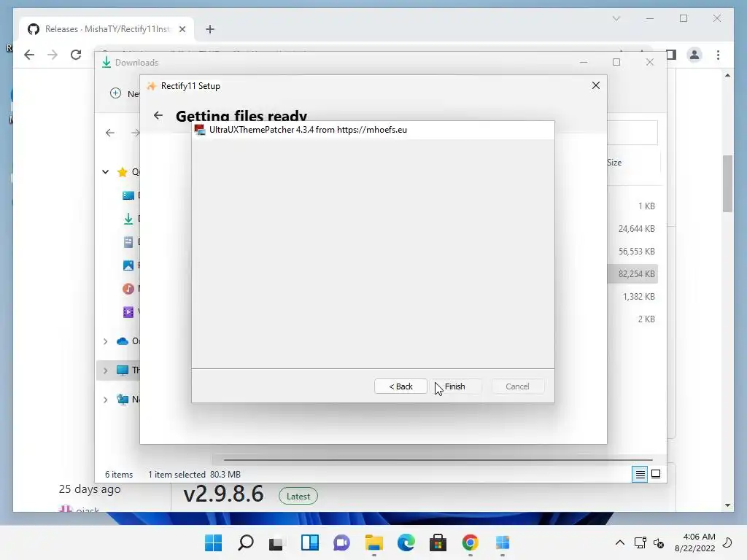The image size is (747, 560).
Task: Open the clock showing 4:06 AM
Action: click(695, 542)
